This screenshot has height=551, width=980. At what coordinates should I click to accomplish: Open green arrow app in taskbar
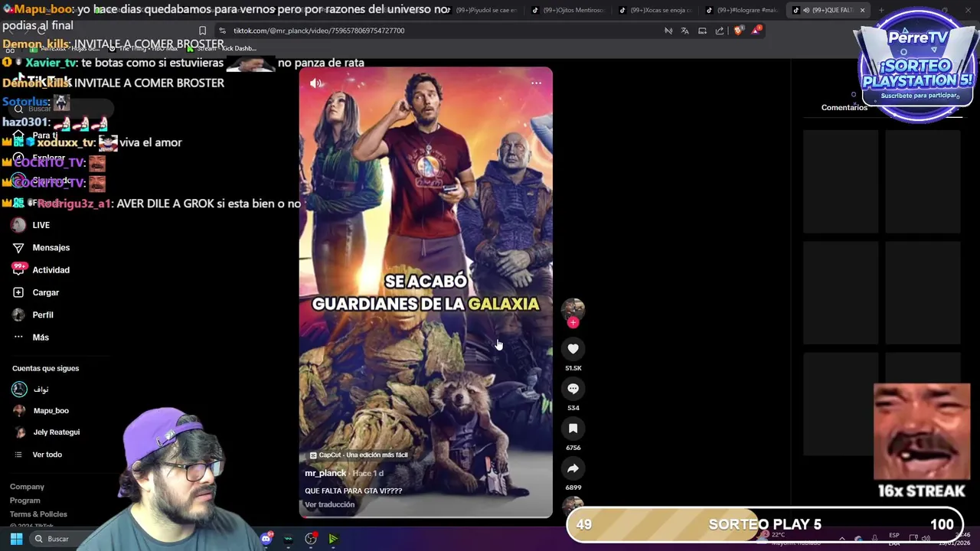pyautogui.click(x=333, y=539)
